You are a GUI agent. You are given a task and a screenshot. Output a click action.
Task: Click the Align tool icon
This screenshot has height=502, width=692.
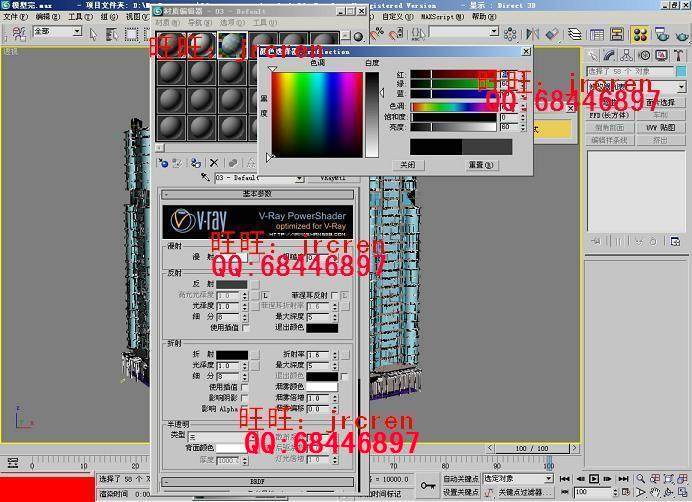pos(552,34)
